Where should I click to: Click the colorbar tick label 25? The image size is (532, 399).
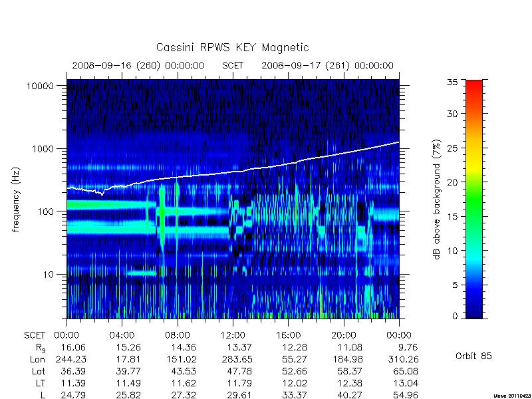tap(452, 148)
